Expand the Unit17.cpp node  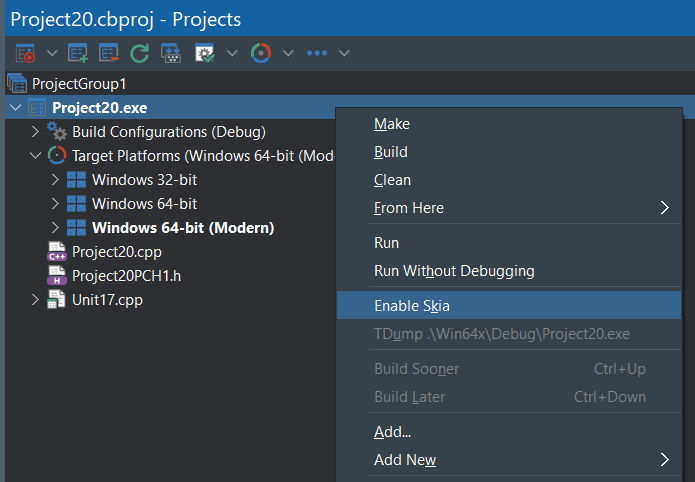click(x=35, y=299)
